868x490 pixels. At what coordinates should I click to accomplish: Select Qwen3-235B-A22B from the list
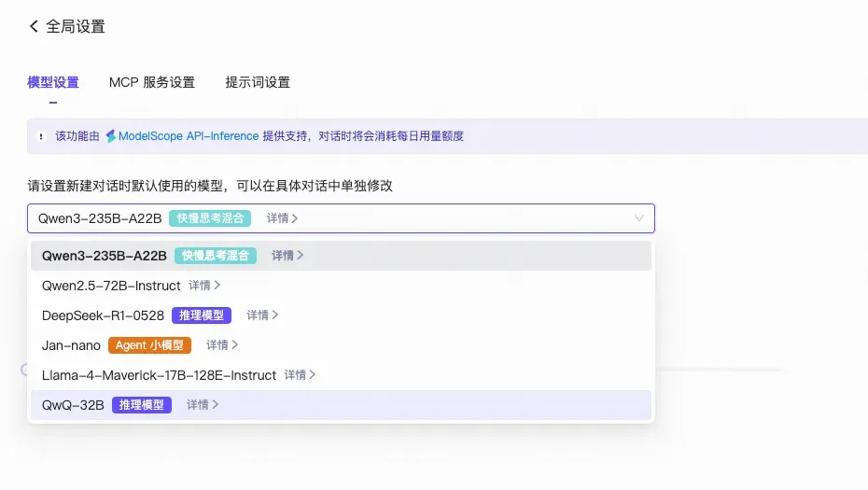pyautogui.click(x=105, y=256)
